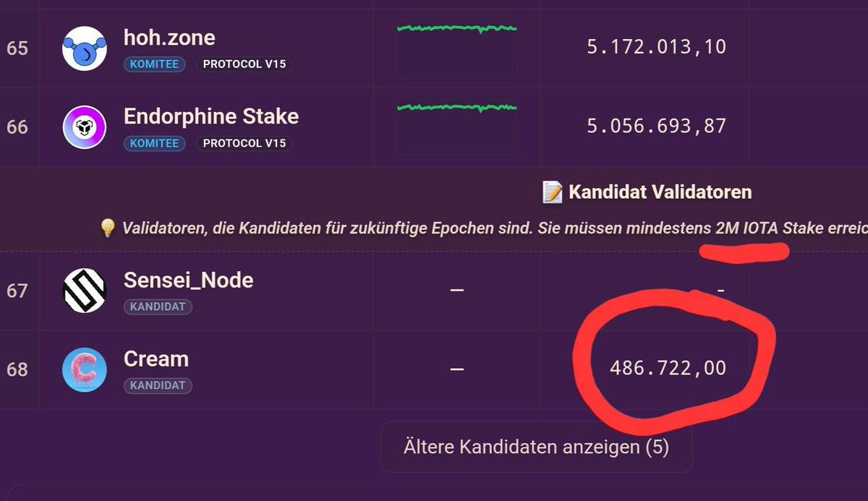Click the PROTOCOL V15 badge under hoh.zone
Viewport: 868px width, 501px height.
click(x=244, y=64)
